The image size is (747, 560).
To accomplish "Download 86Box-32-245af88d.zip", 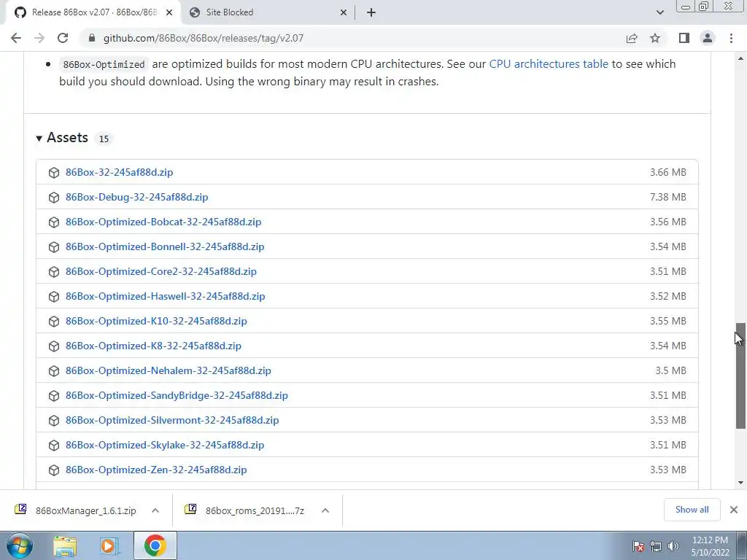I will point(119,172).
